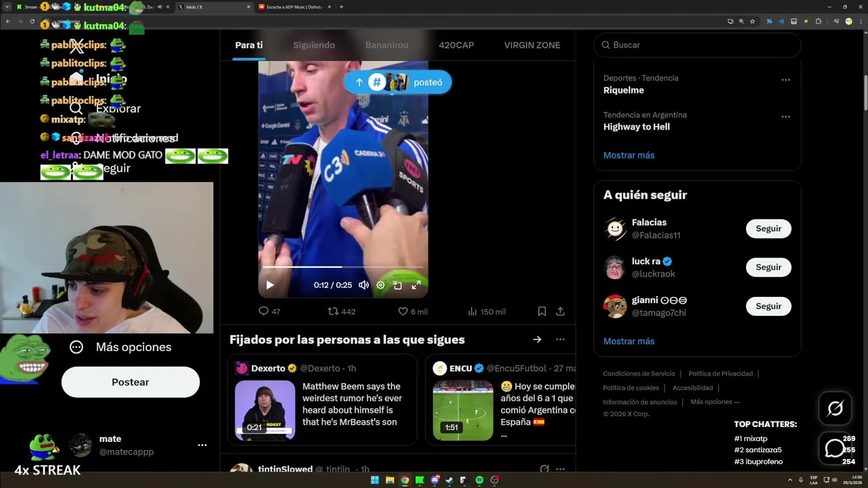
Task: Open the Riquelme trending topic
Action: pos(623,90)
